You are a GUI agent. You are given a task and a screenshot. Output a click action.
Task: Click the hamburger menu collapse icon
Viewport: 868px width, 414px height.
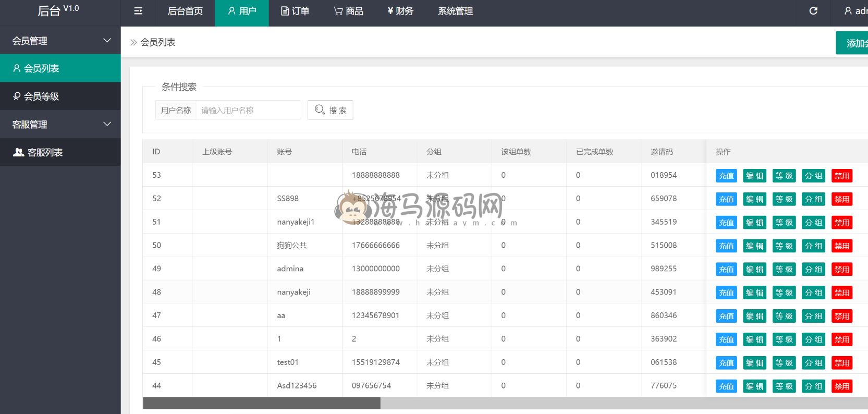pos(138,11)
